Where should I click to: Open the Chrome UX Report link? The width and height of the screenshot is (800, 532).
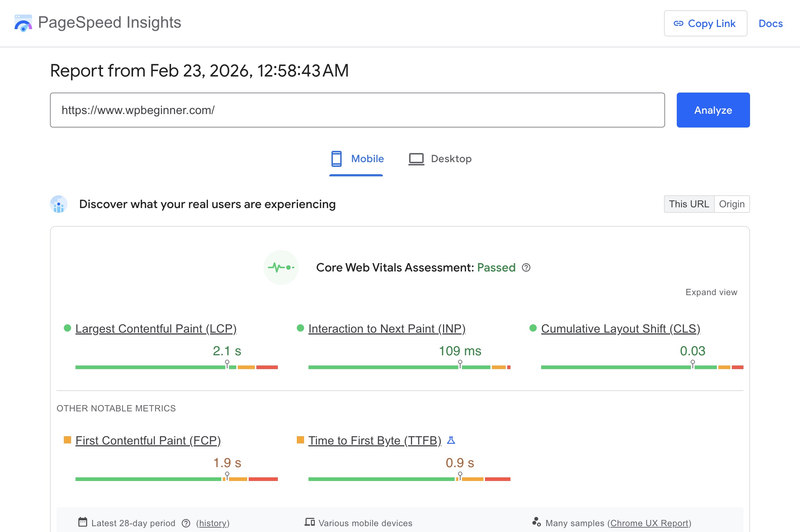click(650, 523)
